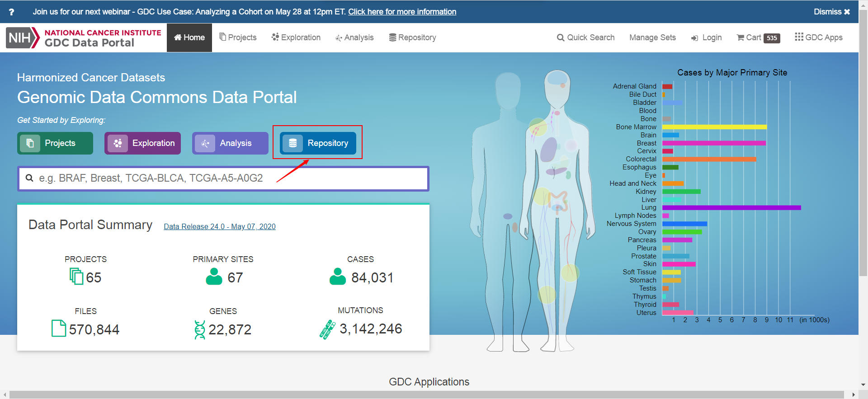The height and width of the screenshot is (399, 868).
Task: Click the Mutations icon beside 3,142,246
Action: (x=327, y=329)
